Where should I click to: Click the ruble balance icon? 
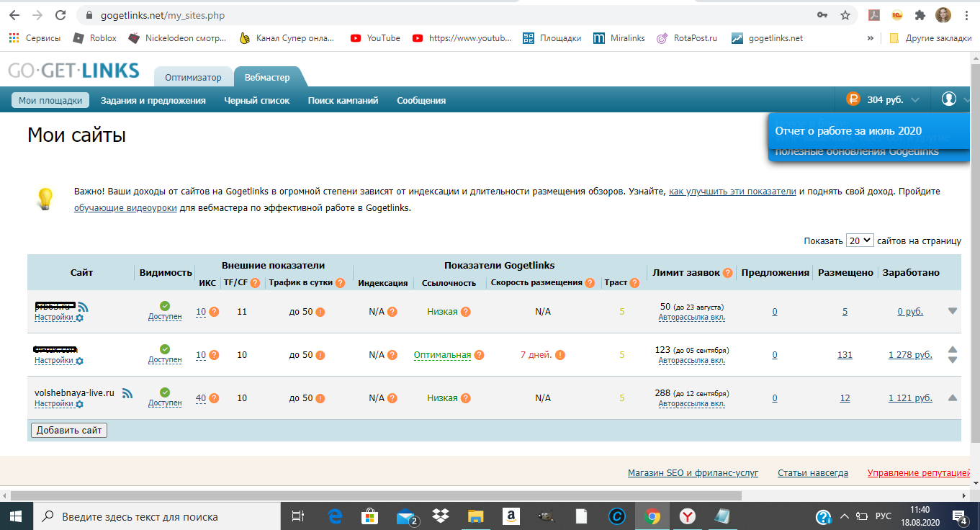(853, 100)
